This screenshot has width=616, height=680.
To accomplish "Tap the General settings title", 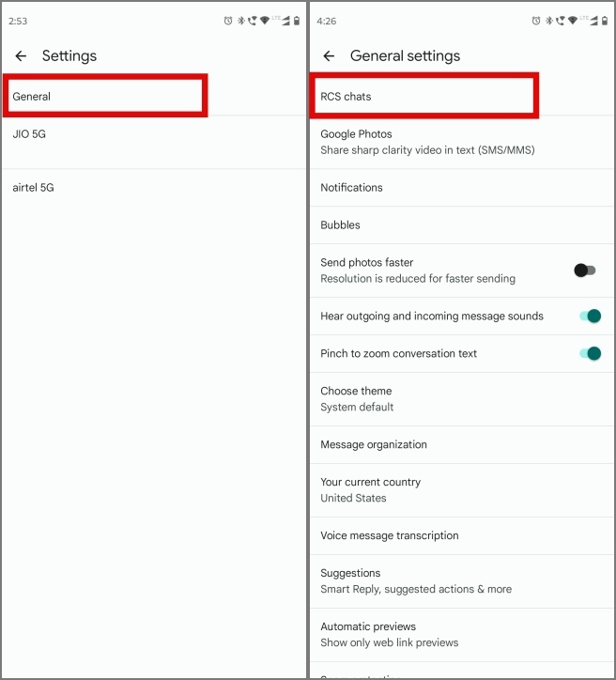I will click(405, 56).
